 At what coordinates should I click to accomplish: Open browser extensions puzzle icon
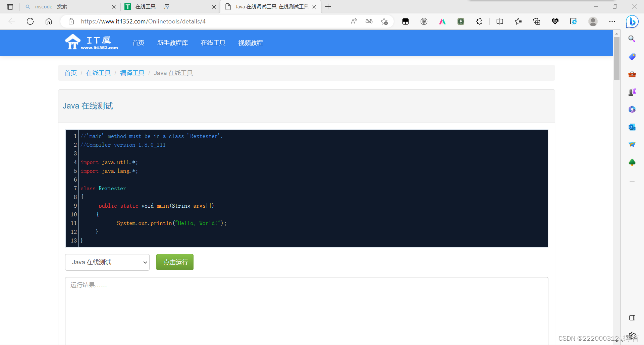pyautogui.click(x=480, y=21)
